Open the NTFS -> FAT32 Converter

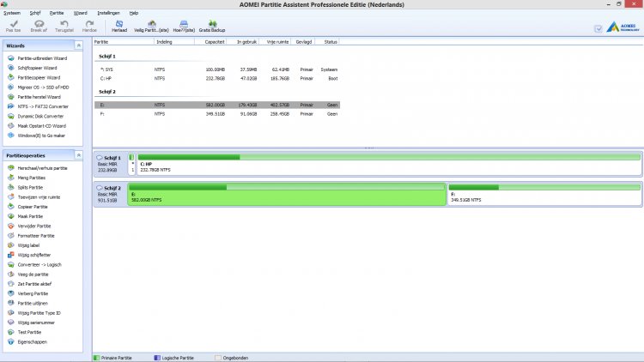pos(42,106)
